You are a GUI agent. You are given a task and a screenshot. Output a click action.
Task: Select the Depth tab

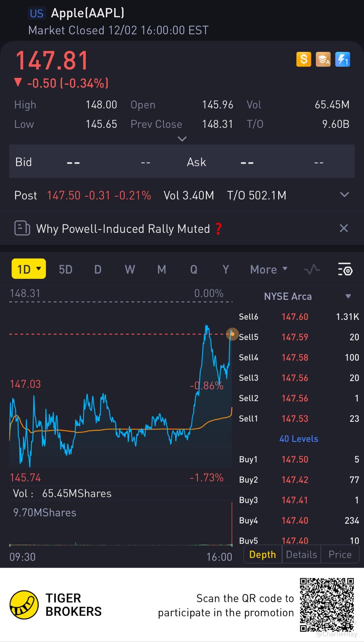263,554
